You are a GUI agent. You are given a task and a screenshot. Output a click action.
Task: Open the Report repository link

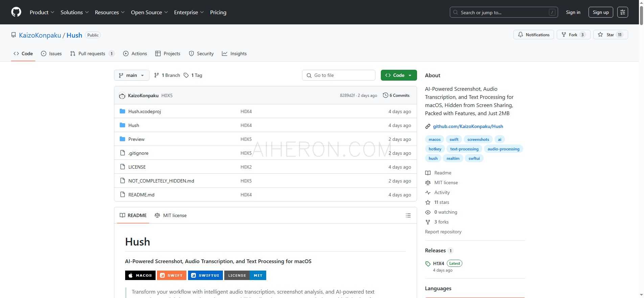[x=443, y=232]
